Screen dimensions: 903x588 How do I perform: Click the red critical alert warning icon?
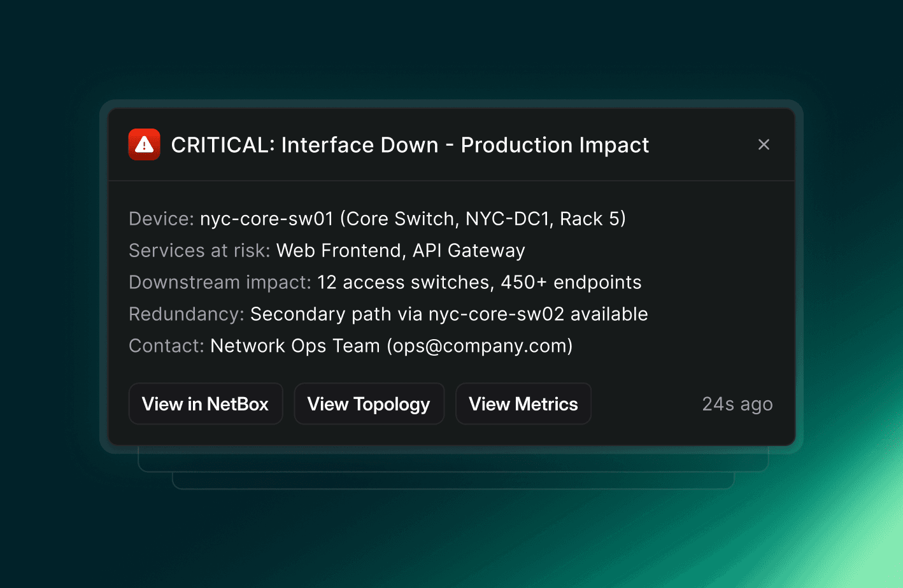(x=143, y=144)
